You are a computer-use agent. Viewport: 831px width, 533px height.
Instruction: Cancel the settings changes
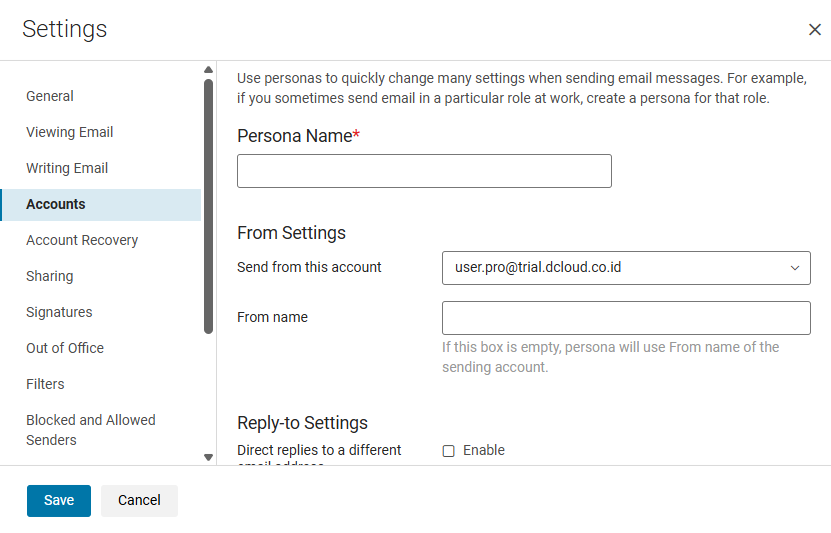(139, 500)
